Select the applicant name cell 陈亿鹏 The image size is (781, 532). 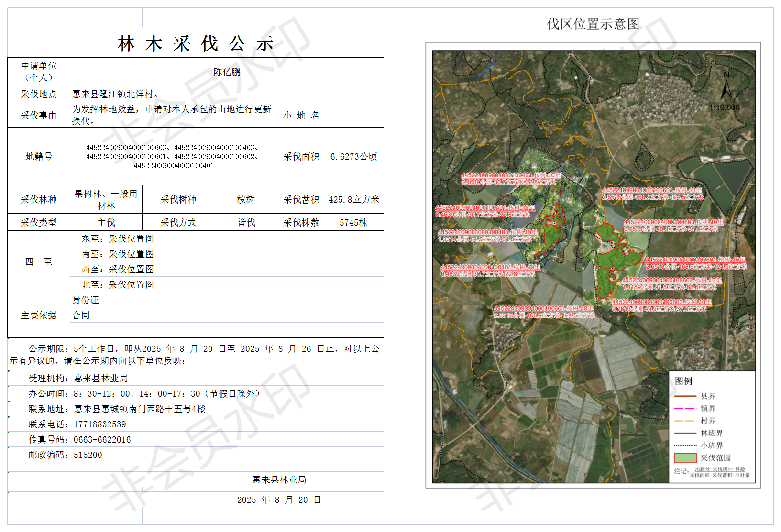pos(227,72)
